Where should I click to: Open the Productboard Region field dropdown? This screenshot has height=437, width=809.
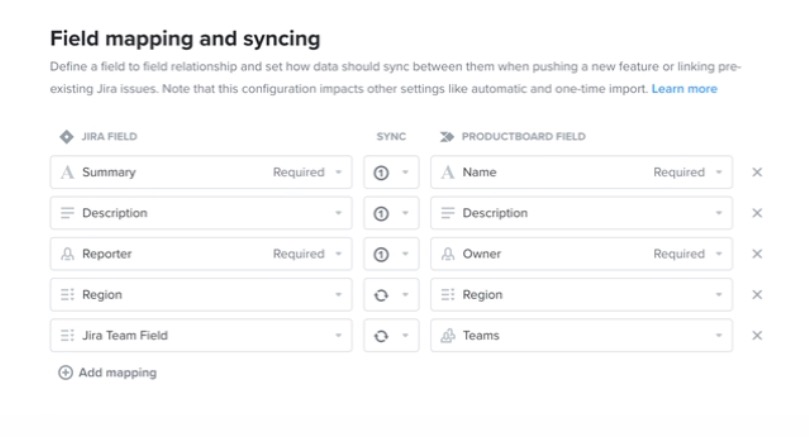(x=581, y=295)
